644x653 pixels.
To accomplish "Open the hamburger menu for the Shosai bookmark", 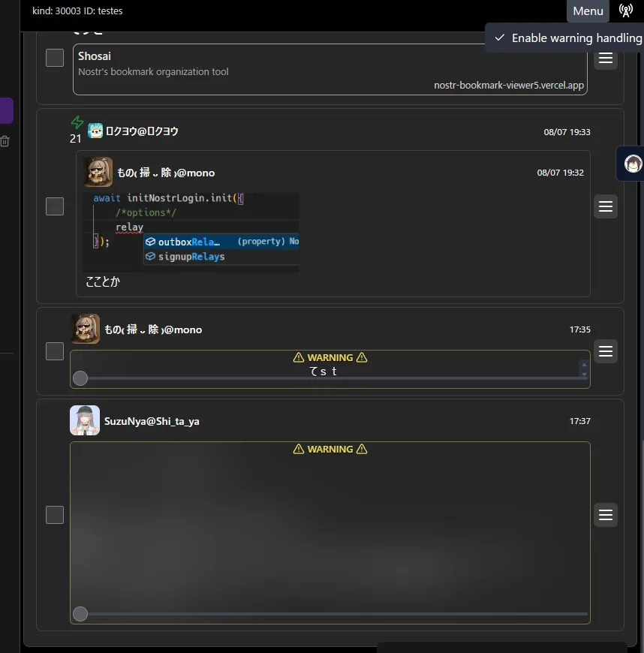I will click(606, 58).
